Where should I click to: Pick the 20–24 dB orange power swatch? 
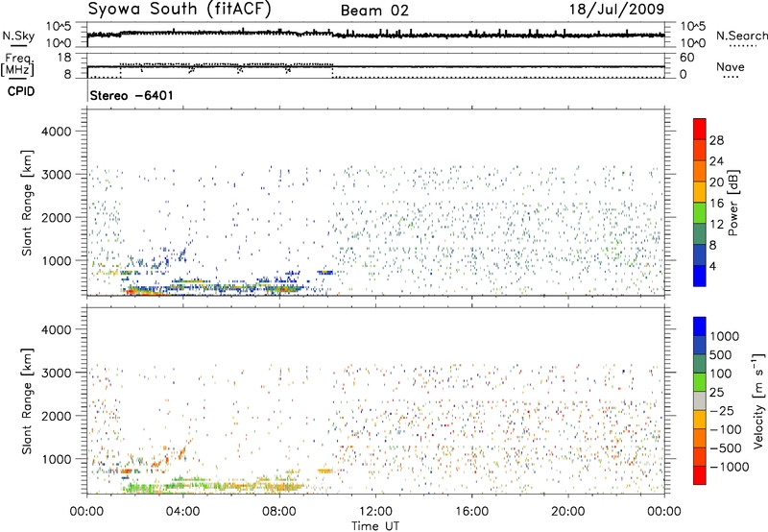[700, 171]
